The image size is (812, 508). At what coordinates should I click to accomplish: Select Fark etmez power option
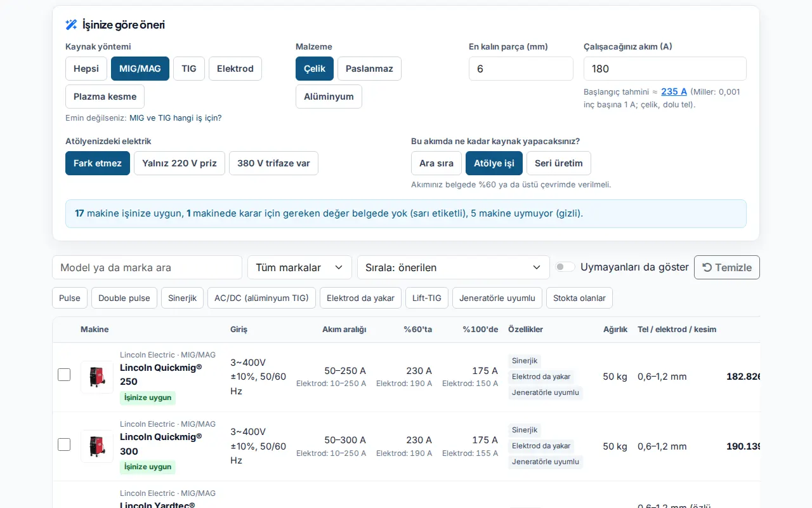[x=98, y=163]
